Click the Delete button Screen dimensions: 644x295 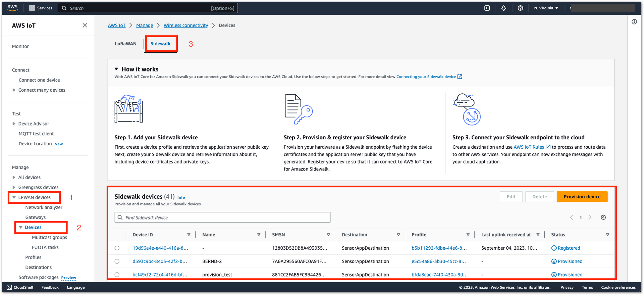539,197
